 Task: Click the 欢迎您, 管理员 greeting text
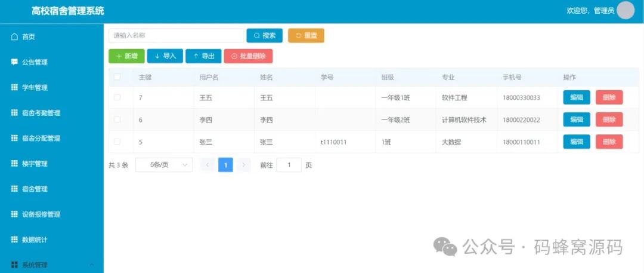590,11
